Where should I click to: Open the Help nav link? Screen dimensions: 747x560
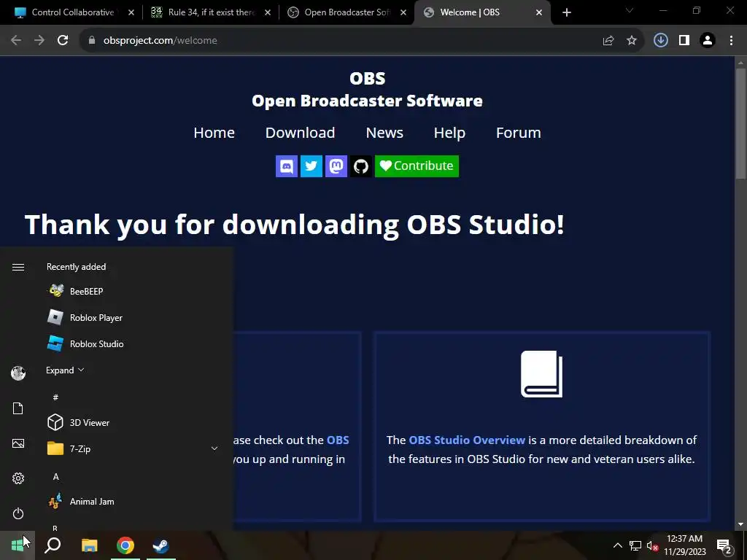449,133
